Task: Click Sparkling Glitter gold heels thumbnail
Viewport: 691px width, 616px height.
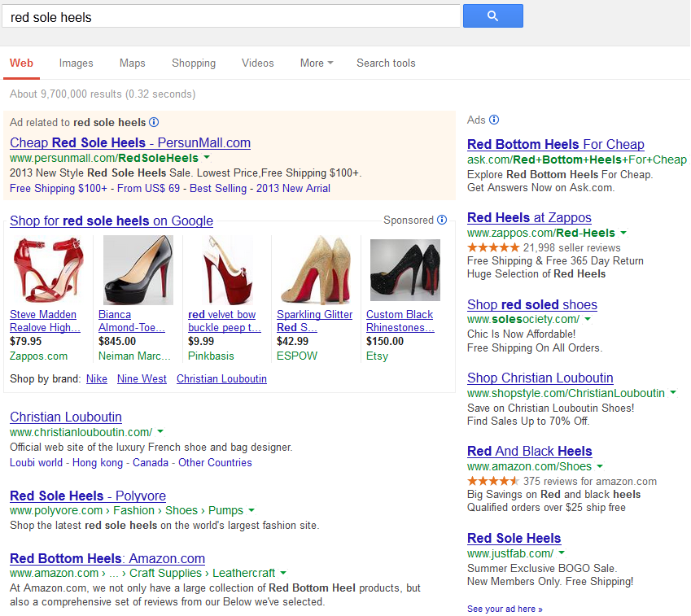Action: click(317, 269)
